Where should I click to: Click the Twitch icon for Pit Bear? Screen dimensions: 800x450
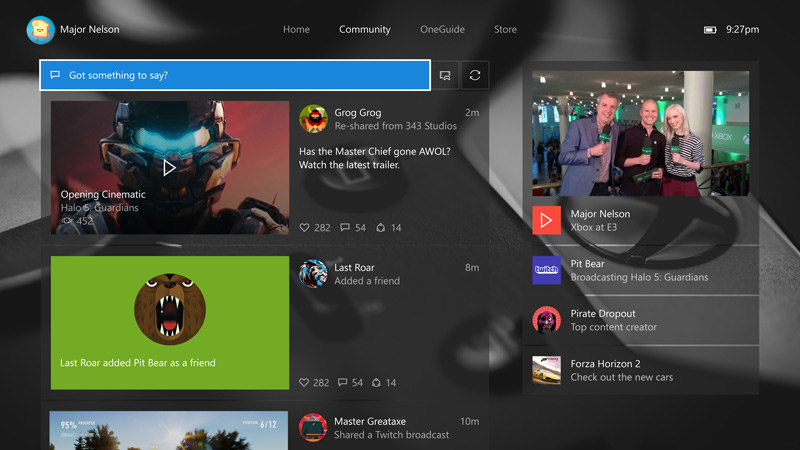coord(546,270)
